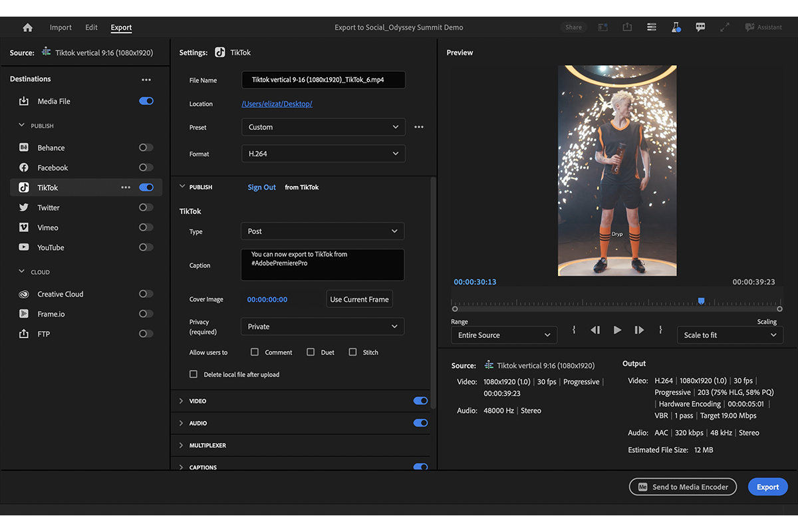Edit the File Name field
This screenshot has width=798, height=532.
pyautogui.click(x=323, y=80)
